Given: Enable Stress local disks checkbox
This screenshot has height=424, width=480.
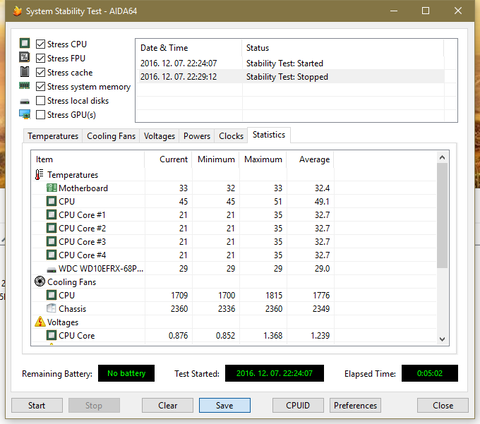Looking at the screenshot, I should (x=40, y=101).
